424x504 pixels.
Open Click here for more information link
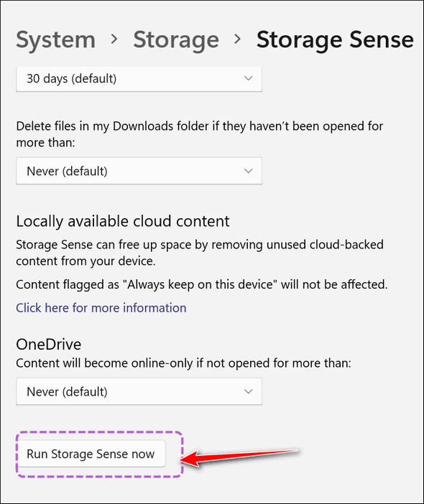101,308
